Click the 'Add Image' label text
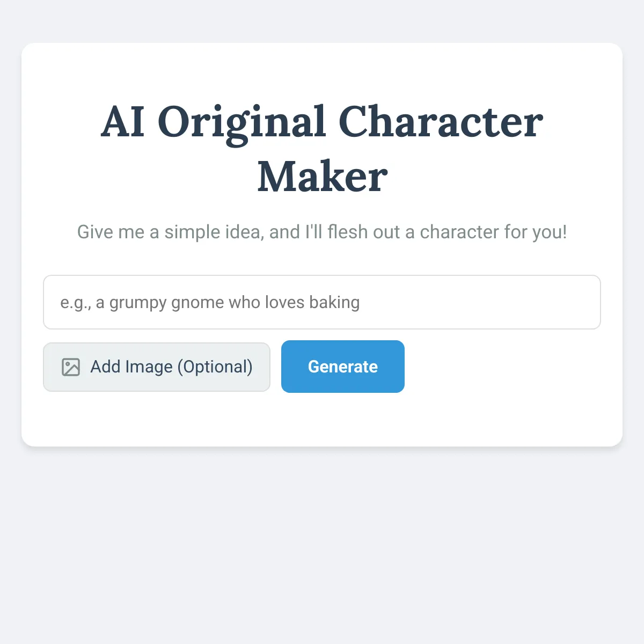 coord(131,367)
